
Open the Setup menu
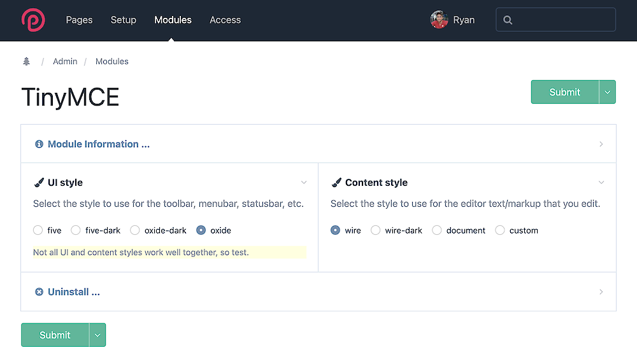pos(124,20)
